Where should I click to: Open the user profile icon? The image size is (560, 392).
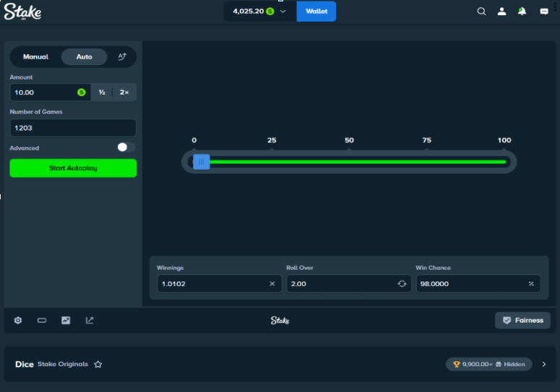(x=501, y=12)
